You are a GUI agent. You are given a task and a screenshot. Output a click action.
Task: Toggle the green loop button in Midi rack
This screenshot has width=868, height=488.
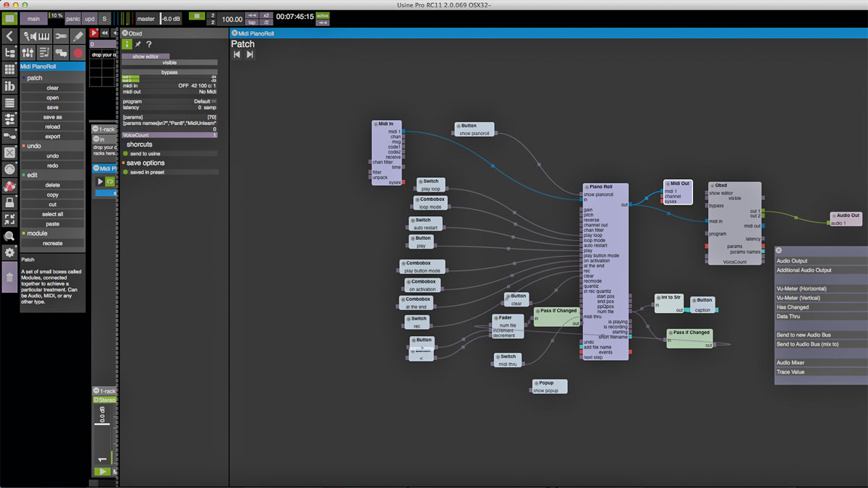tap(110, 181)
